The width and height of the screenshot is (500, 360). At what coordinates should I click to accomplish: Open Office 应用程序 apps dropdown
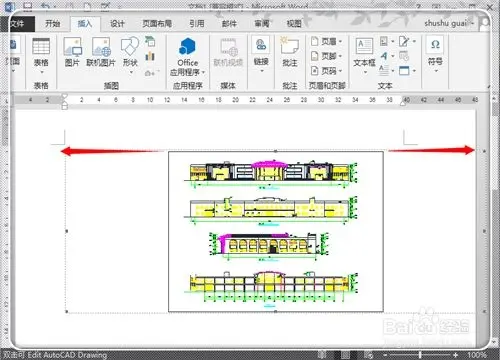tap(188, 57)
